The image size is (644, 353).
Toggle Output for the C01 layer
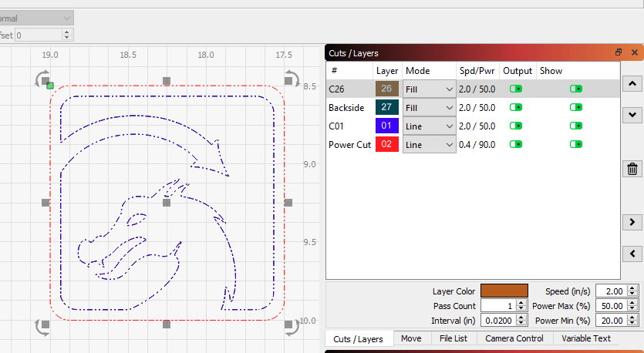pos(516,126)
